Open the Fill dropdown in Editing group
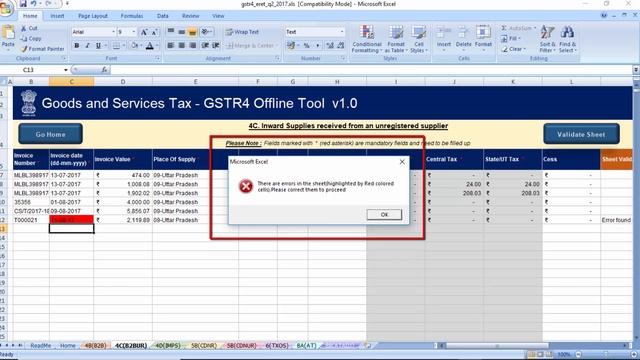This screenshot has width=640, height=360. (x=511, y=38)
